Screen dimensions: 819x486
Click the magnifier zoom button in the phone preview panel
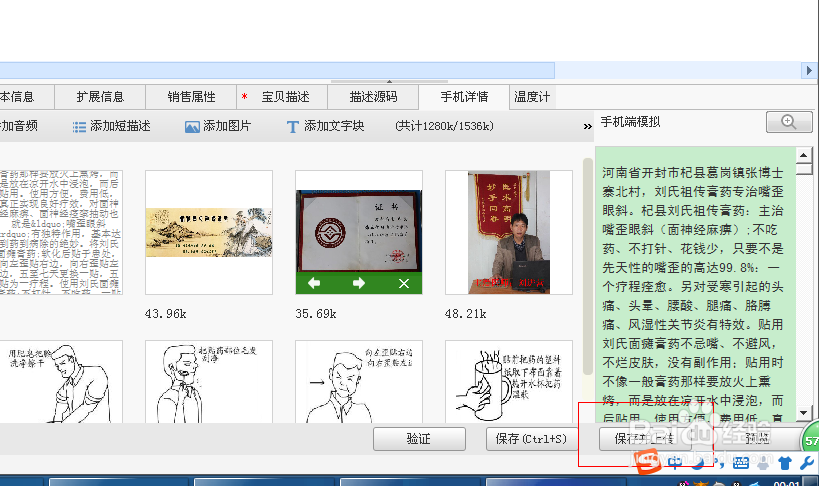tap(789, 122)
